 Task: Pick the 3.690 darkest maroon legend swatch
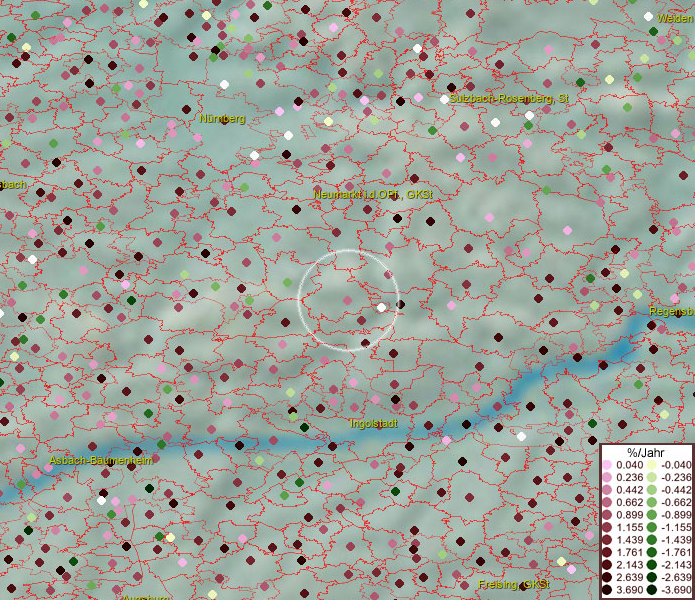pos(607,590)
